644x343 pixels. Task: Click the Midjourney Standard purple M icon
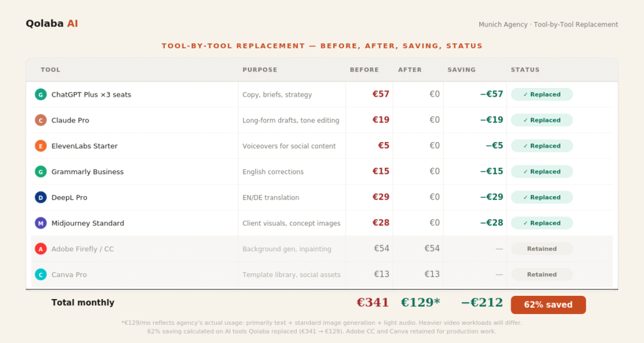[x=41, y=223]
